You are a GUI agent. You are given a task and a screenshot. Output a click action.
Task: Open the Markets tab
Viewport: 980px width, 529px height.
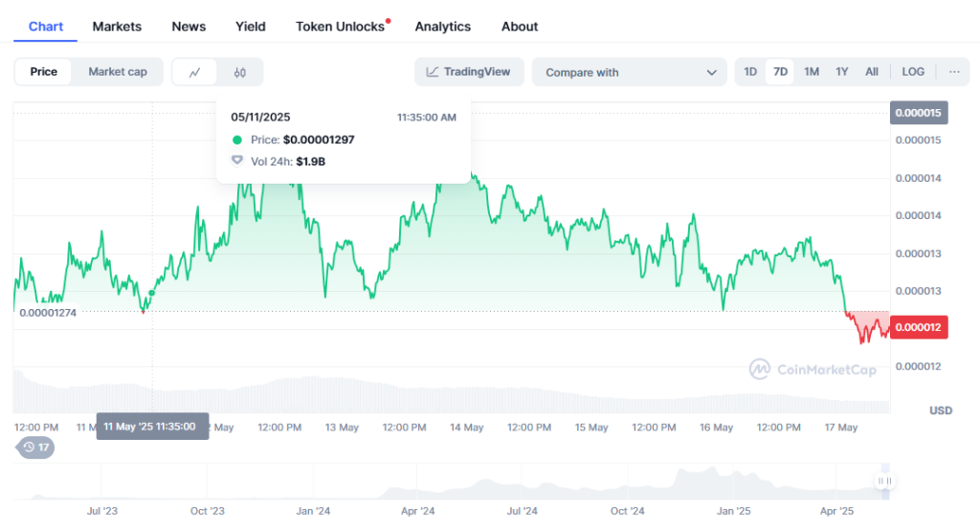pyautogui.click(x=117, y=26)
